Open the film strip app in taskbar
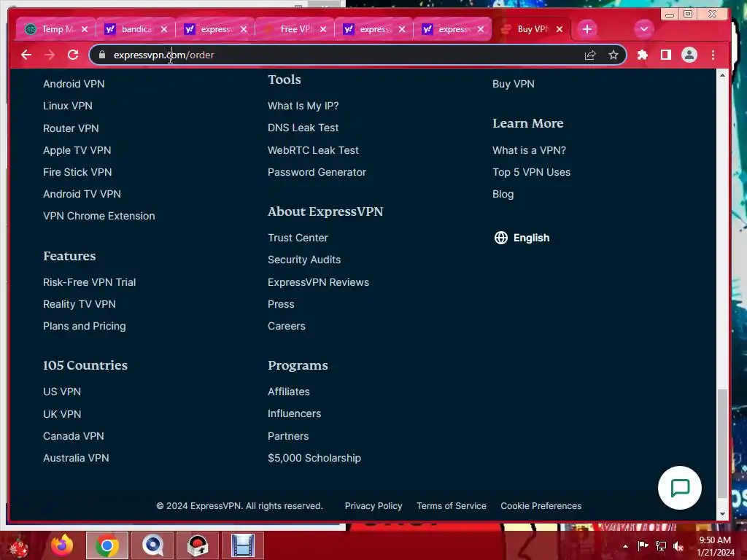Image resolution: width=747 pixels, height=560 pixels. pyautogui.click(x=243, y=545)
